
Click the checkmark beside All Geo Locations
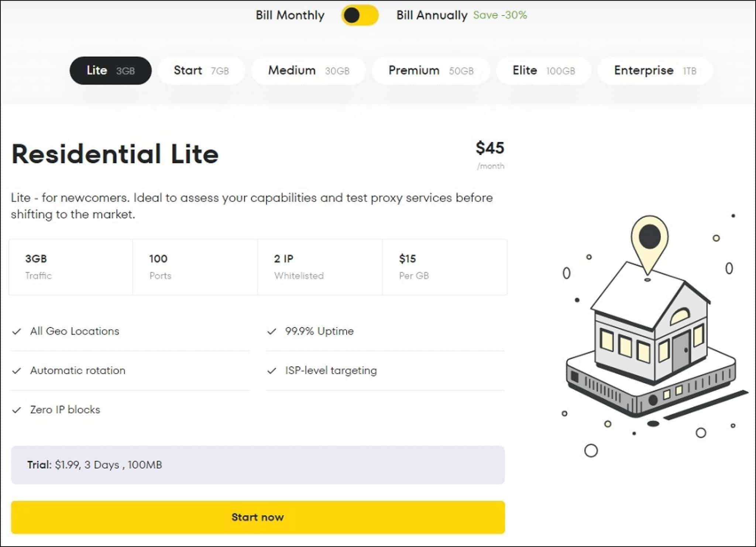pyautogui.click(x=17, y=332)
